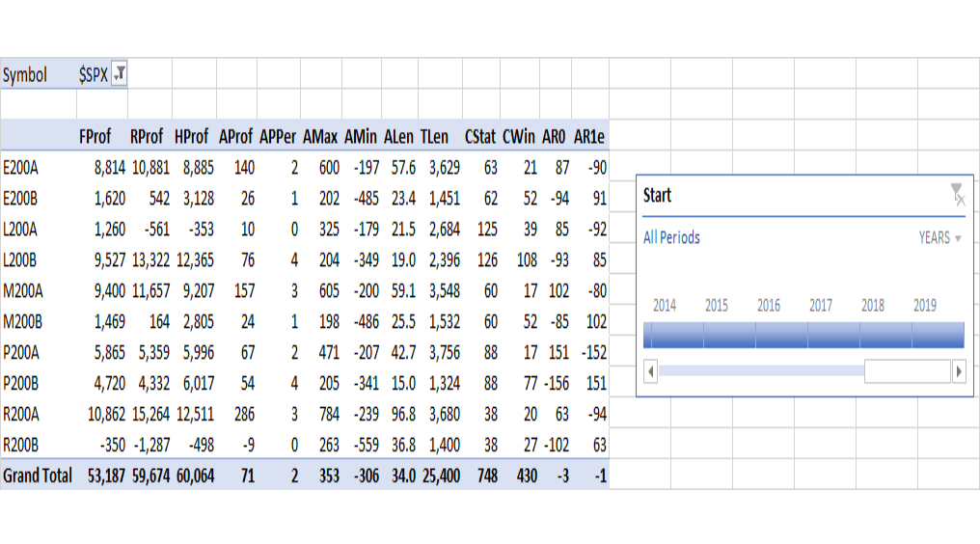
Task: Click the timeline scroll left arrow
Action: pos(651,372)
